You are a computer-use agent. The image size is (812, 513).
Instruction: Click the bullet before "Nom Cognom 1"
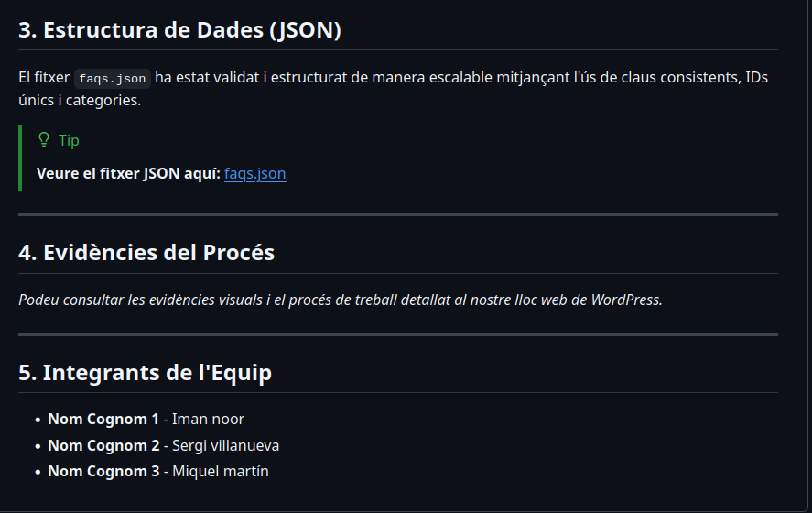pos(38,420)
